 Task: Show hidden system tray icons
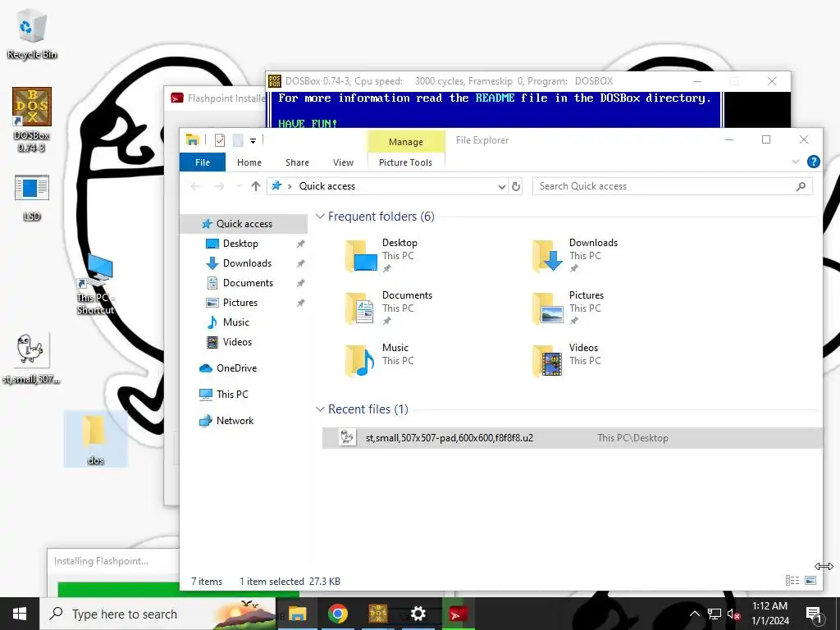pyautogui.click(x=694, y=614)
